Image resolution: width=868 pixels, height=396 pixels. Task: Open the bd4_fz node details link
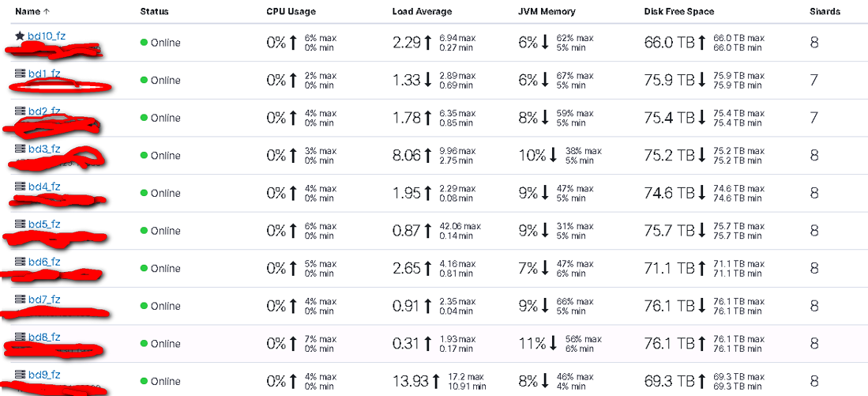pos(43,187)
